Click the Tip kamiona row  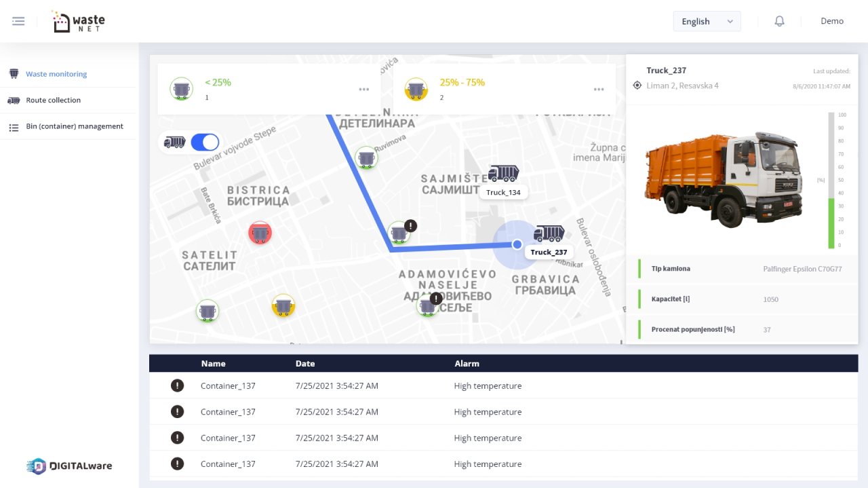(742, 269)
